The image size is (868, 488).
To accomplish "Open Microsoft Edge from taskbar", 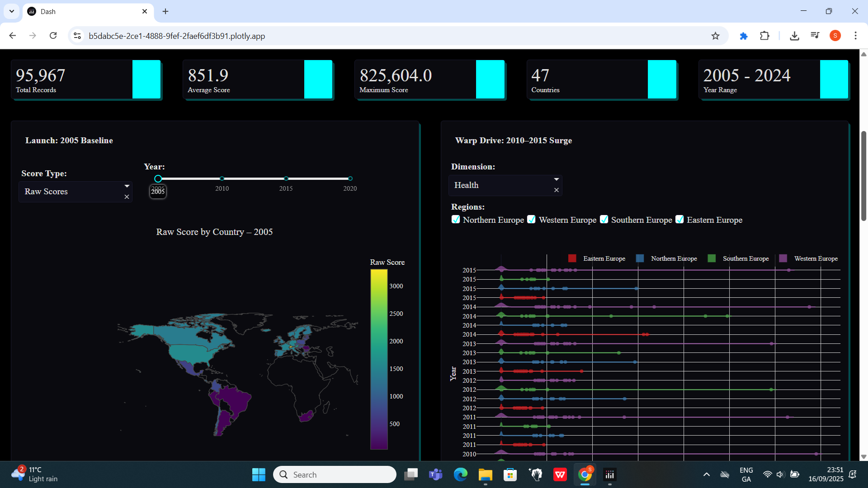I will [x=460, y=474].
